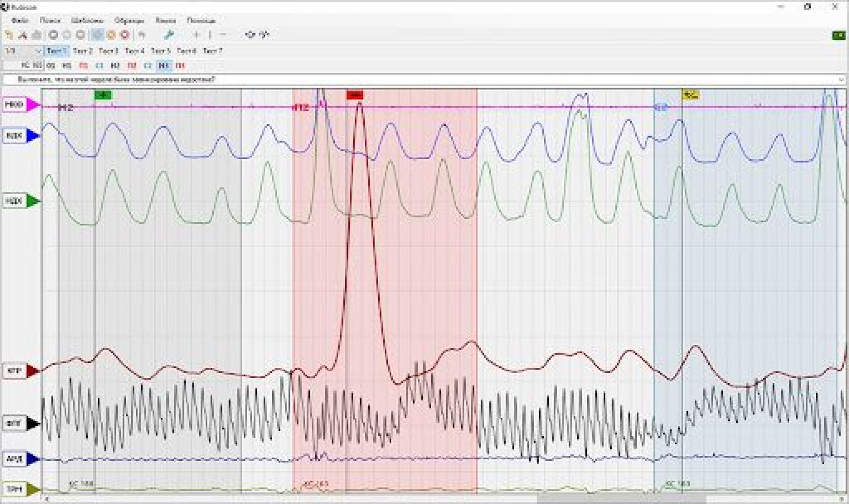Click the plus zoom-in icon

tap(196, 34)
